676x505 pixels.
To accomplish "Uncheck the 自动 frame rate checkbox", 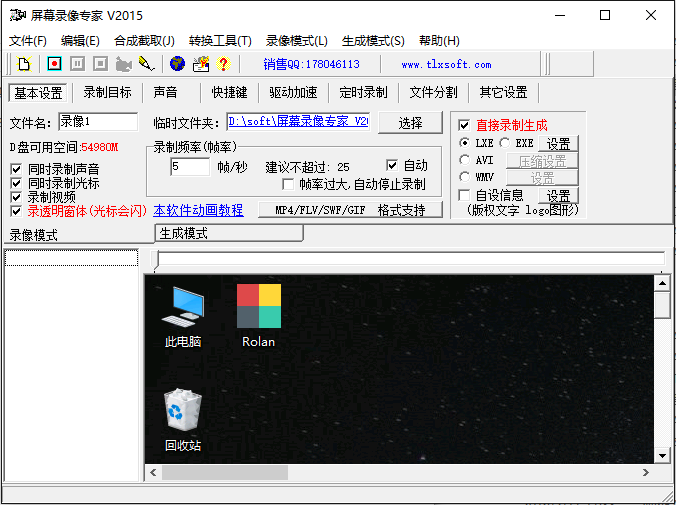I will pos(392,165).
